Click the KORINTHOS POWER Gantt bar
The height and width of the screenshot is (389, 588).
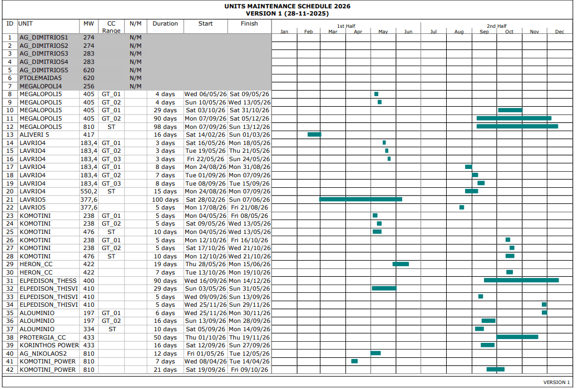point(487,345)
